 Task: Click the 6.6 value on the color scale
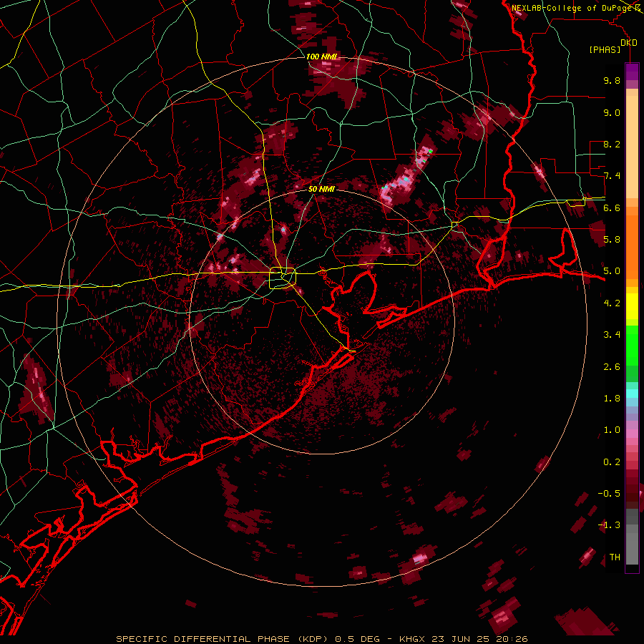pos(612,208)
